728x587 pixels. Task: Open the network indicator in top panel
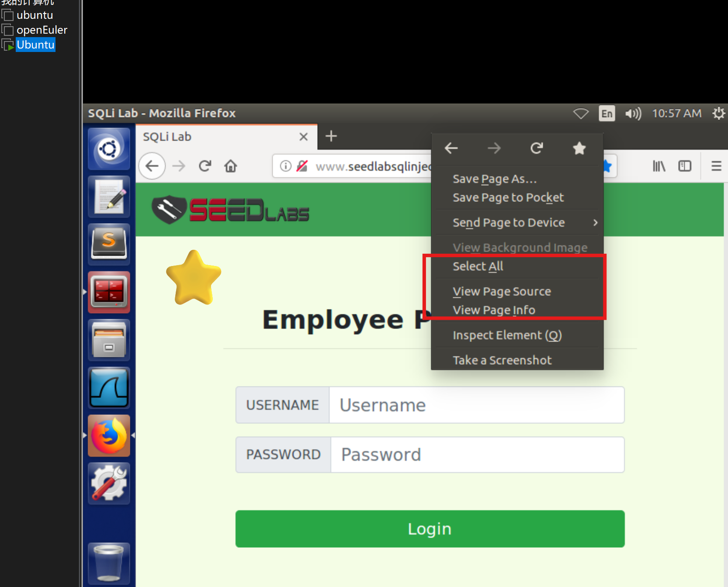click(x=581, y=114)
